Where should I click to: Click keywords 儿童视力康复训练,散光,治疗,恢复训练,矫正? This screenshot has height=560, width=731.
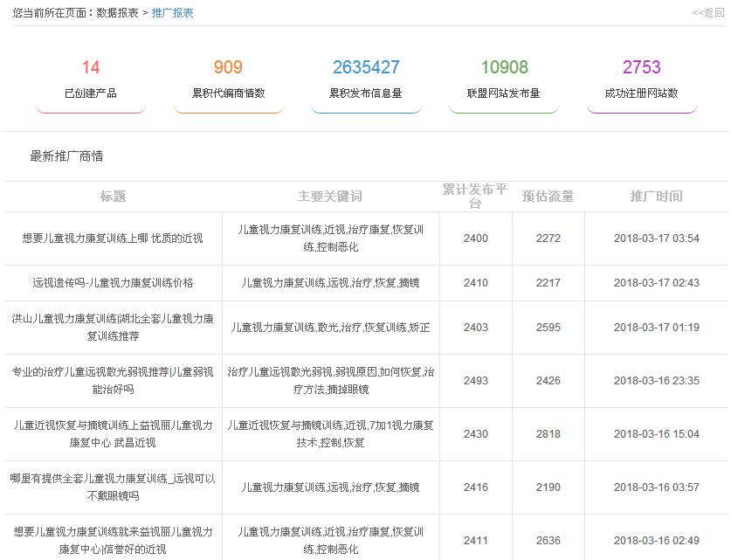[x=330, y=328]
